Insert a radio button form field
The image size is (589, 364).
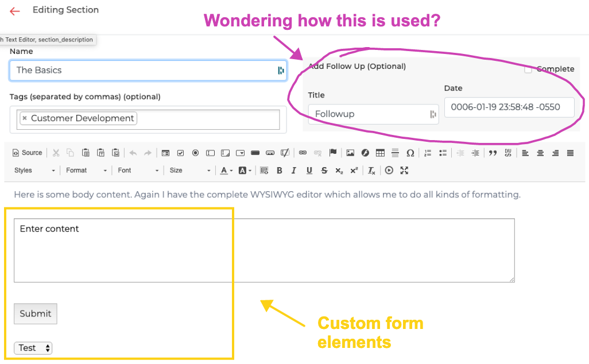[195, 153]
